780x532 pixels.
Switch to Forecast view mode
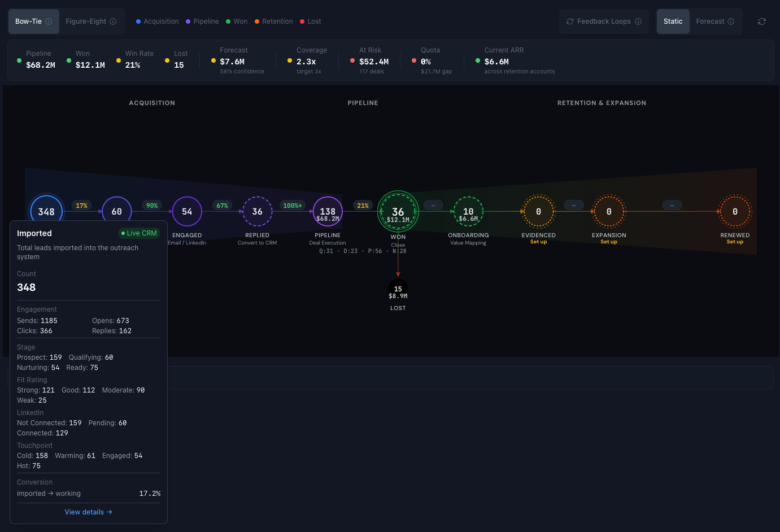pos(710,21)
